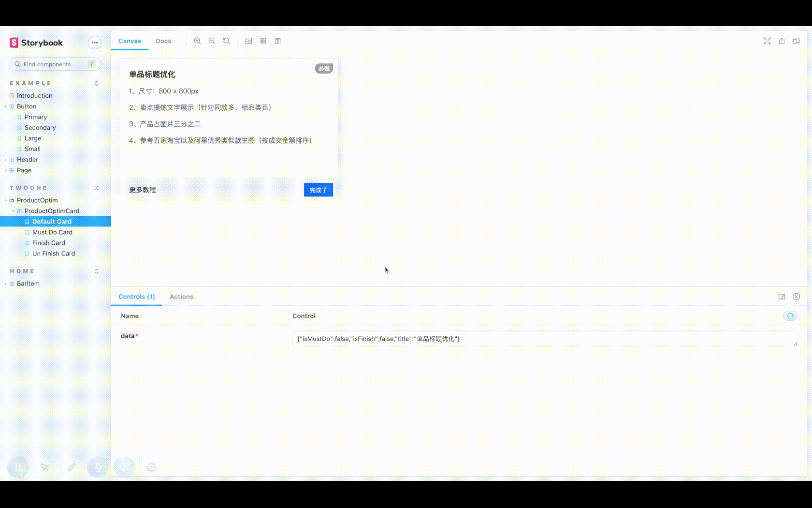Open the Introduction docs page
Screen dimensions: 812x508
[34, 96]
